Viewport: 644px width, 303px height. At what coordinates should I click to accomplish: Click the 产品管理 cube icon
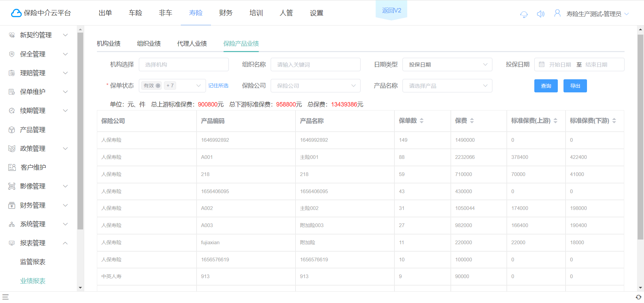coord(12,130)
